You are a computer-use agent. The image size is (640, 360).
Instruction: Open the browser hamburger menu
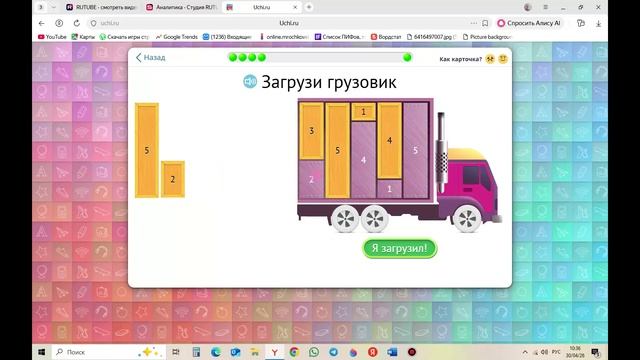coord(546,7)
